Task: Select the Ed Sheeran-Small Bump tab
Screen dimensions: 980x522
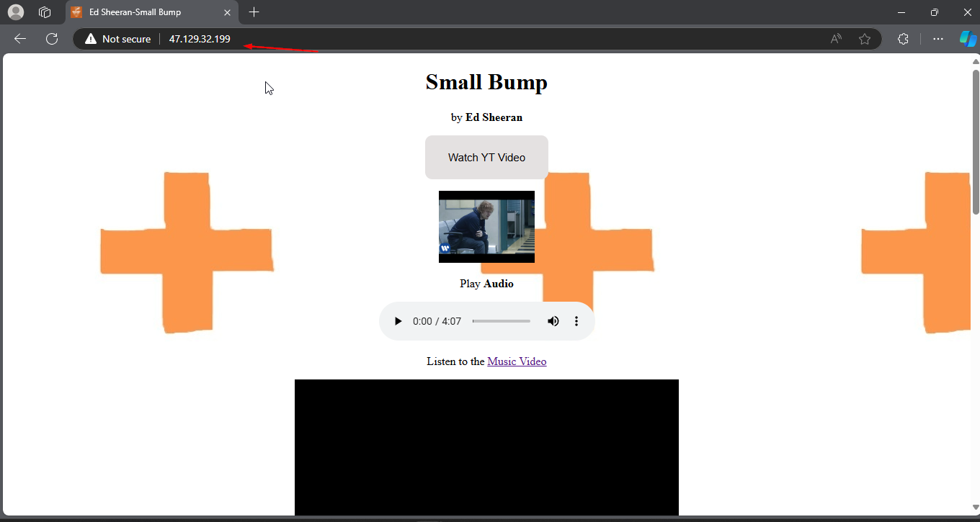Action: point(144,12)
